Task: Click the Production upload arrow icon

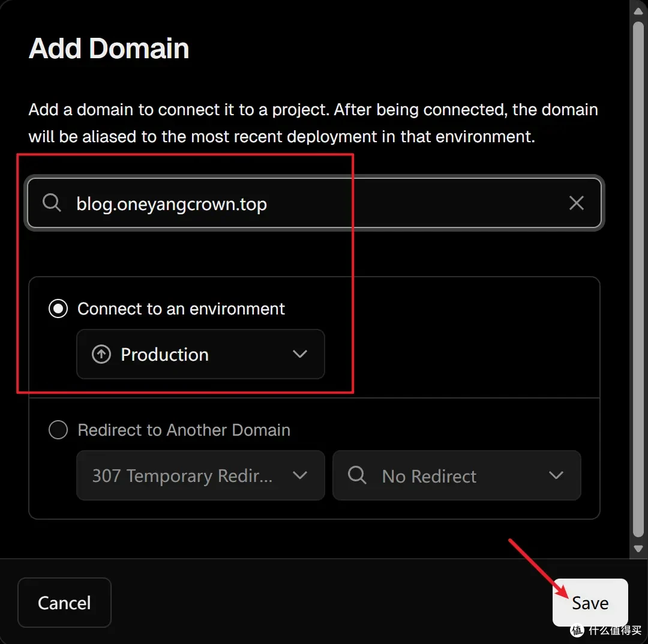Action: pos(101,354)
